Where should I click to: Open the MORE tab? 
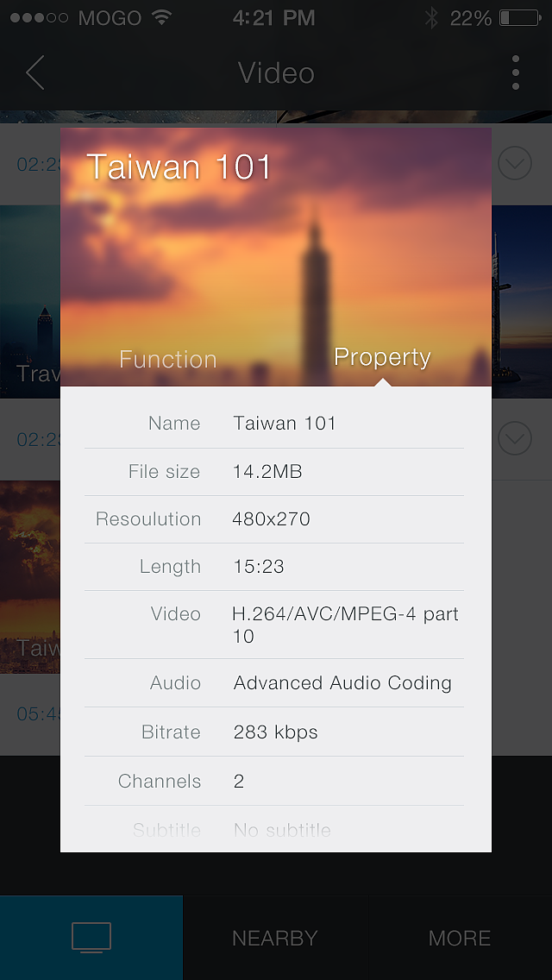pyautogui.click(x=460, y=938)
